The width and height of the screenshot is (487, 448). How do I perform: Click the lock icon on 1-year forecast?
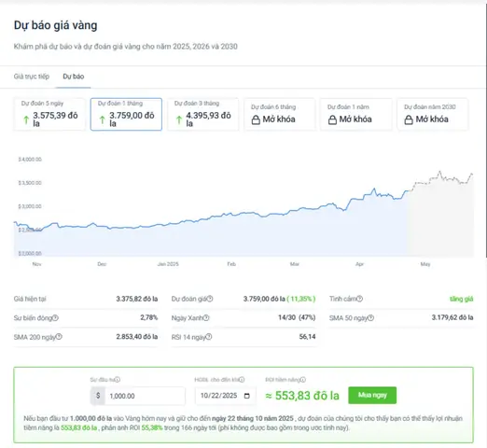click(x=332, y=119)
